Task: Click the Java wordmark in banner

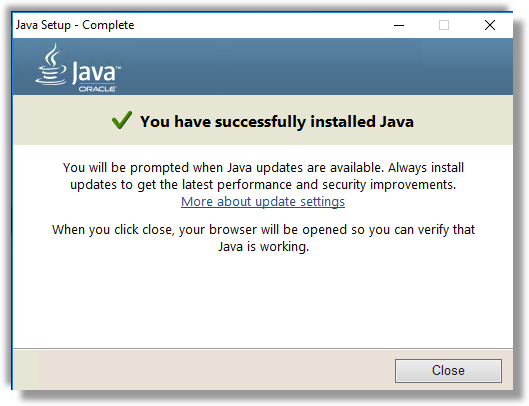Action: tap(96, 72)
